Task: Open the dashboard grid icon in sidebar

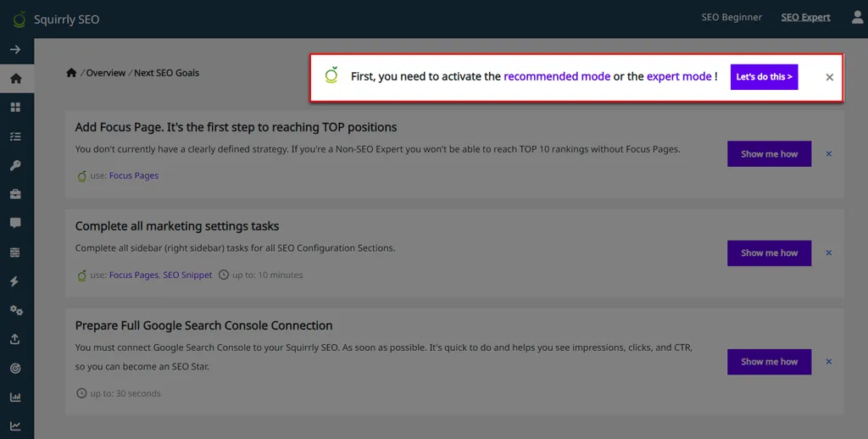Action: pyautogui.click(x=15, y=108)
